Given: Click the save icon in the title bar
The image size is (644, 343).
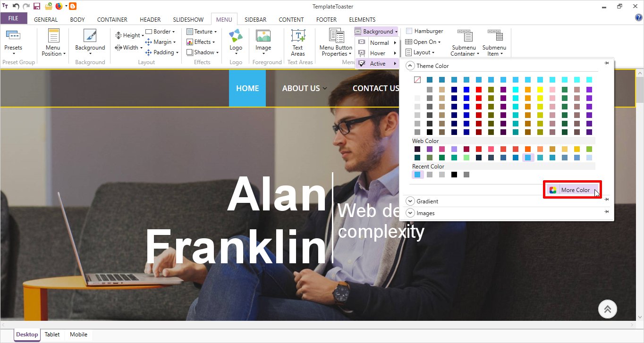Looking at the screenshot, I should coord(37,6).
